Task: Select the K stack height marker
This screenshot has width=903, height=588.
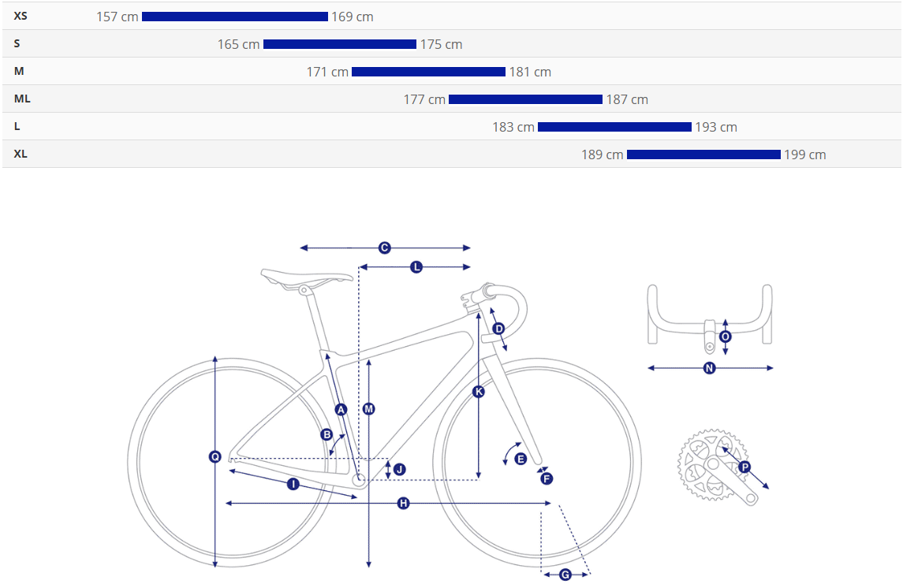Action: (x=479, y=391)
